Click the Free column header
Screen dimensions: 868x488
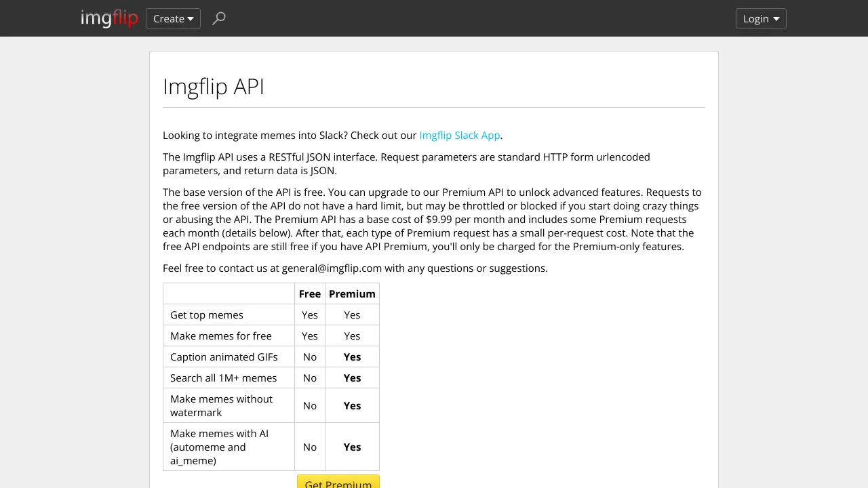(310, 293)
